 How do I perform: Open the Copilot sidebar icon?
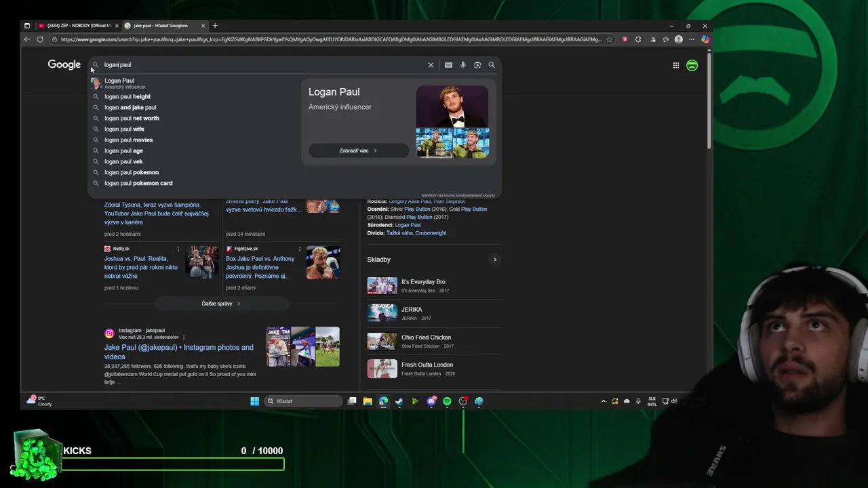(x=705, y=39)
